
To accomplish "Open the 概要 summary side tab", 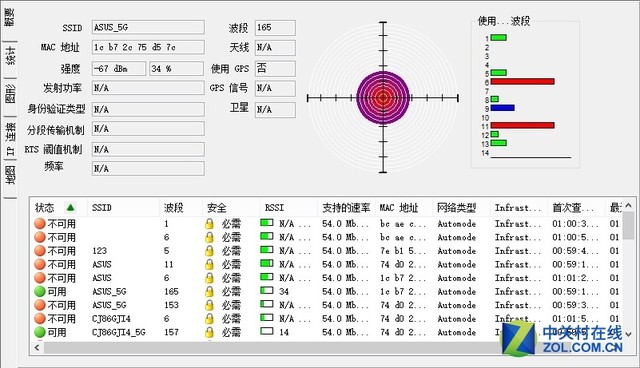I will click(x=9, y=18).
